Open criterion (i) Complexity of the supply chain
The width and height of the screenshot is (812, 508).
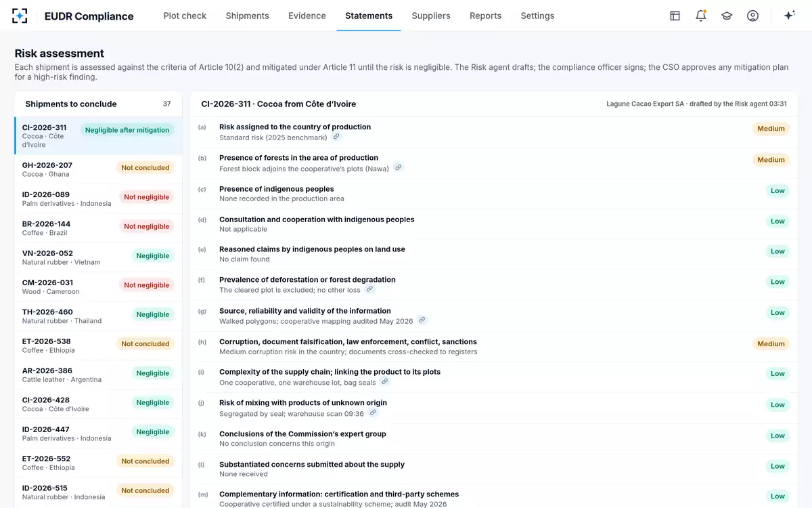click(x=494, y=377)
